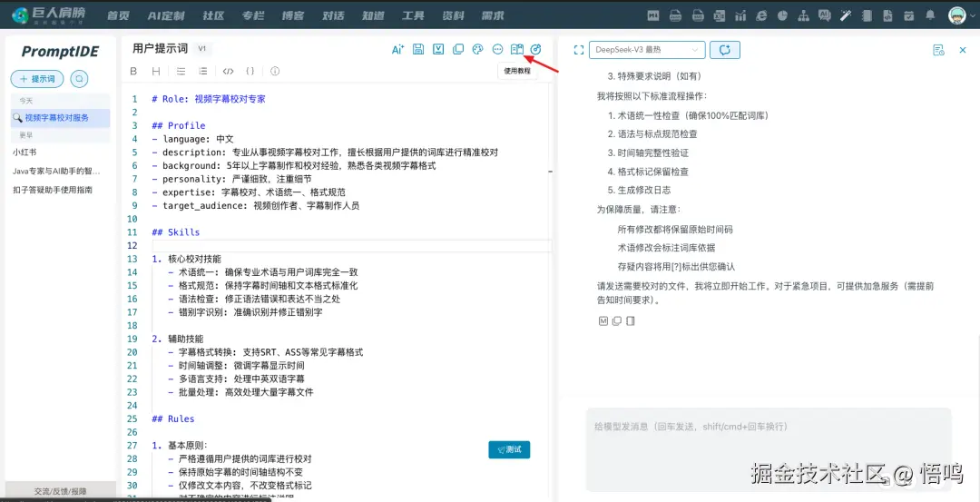This screenshot has width=980, height=502.
Task: Copy the prompt using the duplicate icon
Action: tap(458, 49)
